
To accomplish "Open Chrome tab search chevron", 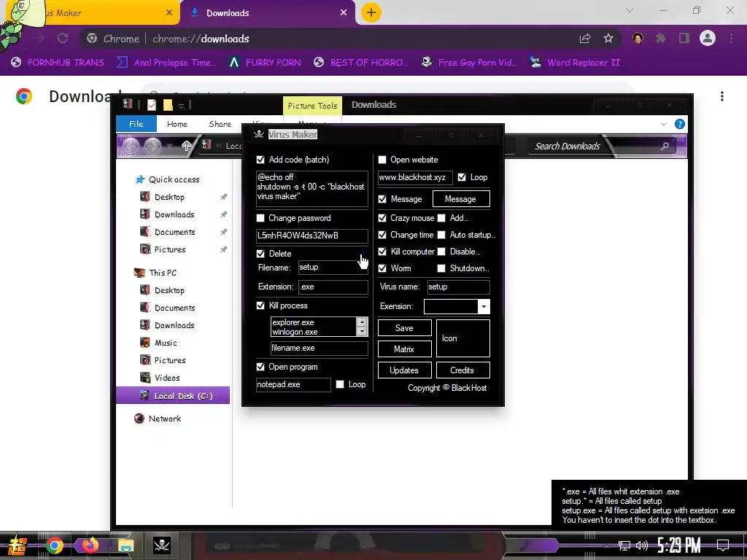I will pos(630,10).
